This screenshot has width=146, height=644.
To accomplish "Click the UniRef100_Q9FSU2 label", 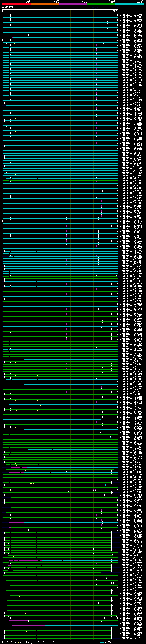I will click(131, 625).
